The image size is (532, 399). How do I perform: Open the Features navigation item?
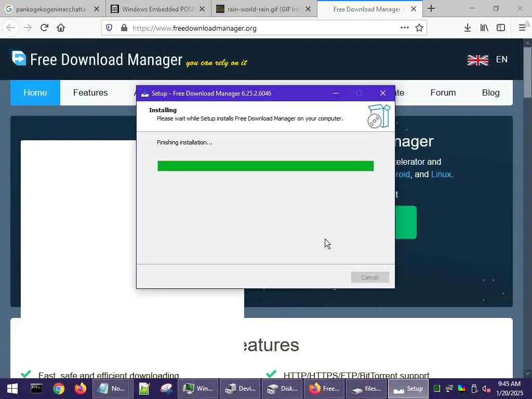tap(90, 92)
